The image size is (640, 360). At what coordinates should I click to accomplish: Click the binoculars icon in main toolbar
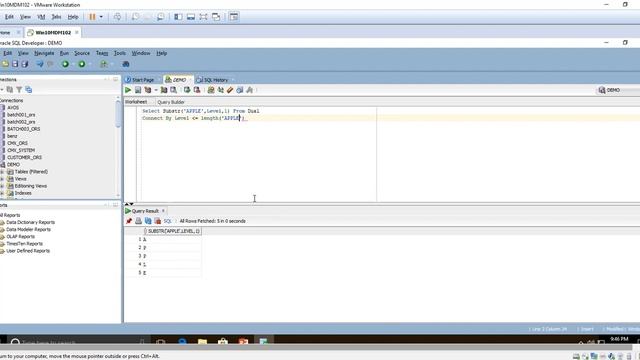pos(126,64)
